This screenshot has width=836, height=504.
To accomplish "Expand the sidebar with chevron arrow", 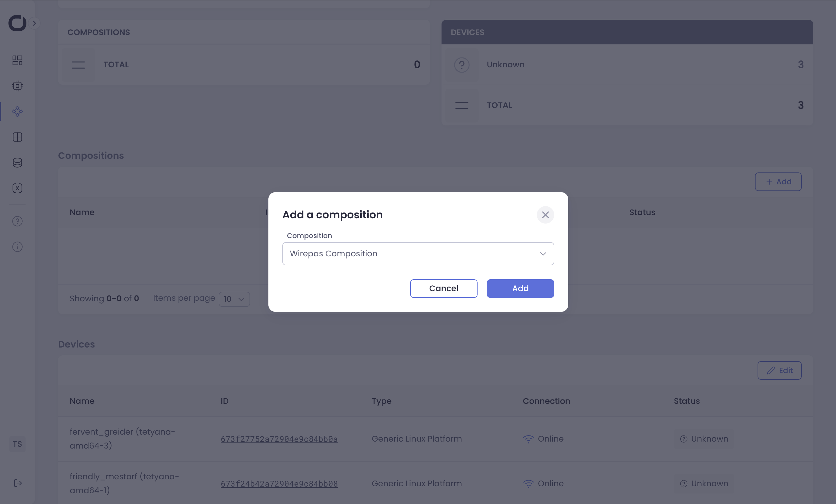I will tap(34, 23).
